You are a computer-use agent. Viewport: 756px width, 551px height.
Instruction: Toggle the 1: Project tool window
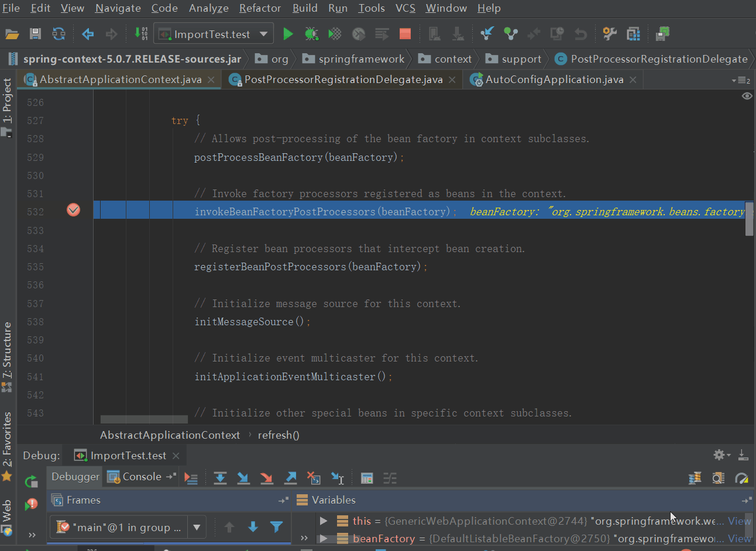(7, 107)
